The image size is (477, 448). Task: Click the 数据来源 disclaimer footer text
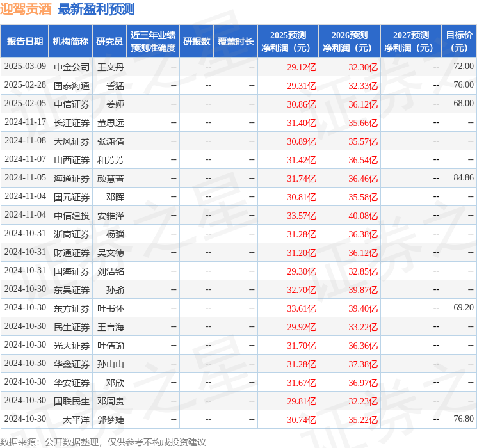pyautogui.click(x=103, y=442)
